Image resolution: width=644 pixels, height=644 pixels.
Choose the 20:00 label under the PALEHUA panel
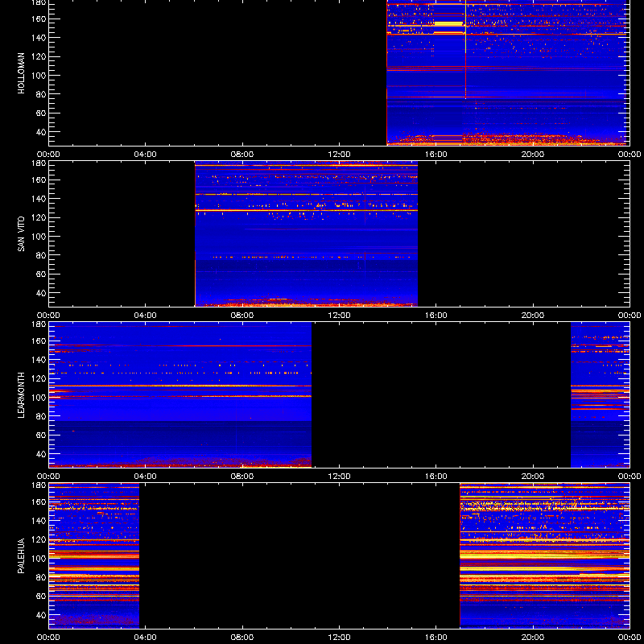533,638
